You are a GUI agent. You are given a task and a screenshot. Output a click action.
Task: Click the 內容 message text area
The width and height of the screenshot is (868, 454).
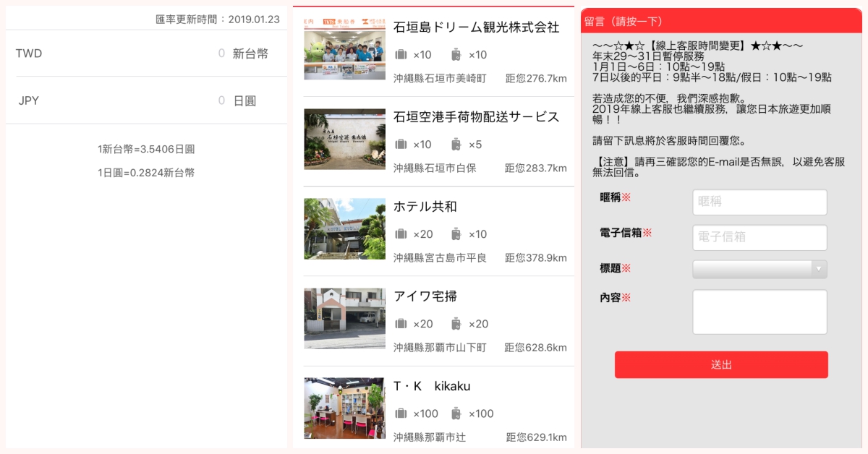click(759, 312)
